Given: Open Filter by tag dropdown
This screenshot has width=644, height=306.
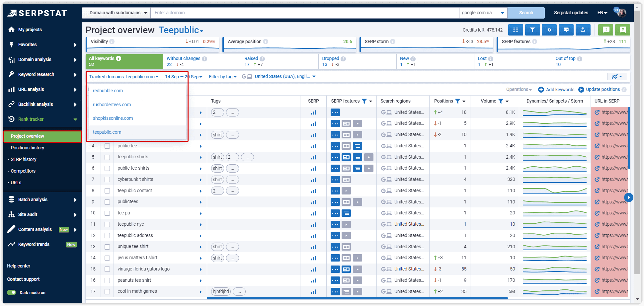Looking at the screenshot, I should pos(223,77).
